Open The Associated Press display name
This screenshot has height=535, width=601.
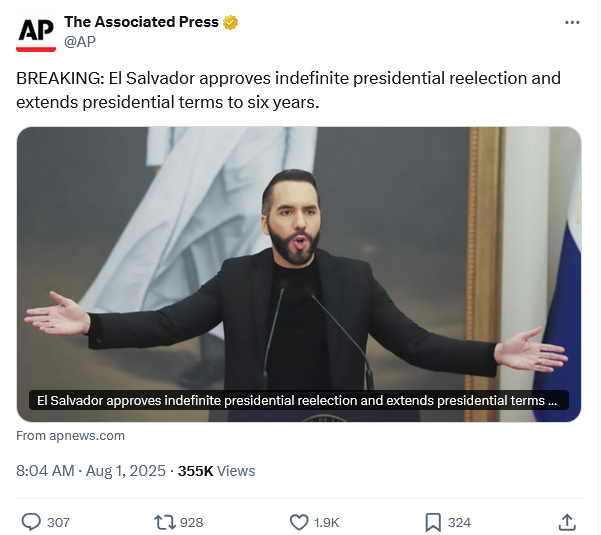(141, 22)
